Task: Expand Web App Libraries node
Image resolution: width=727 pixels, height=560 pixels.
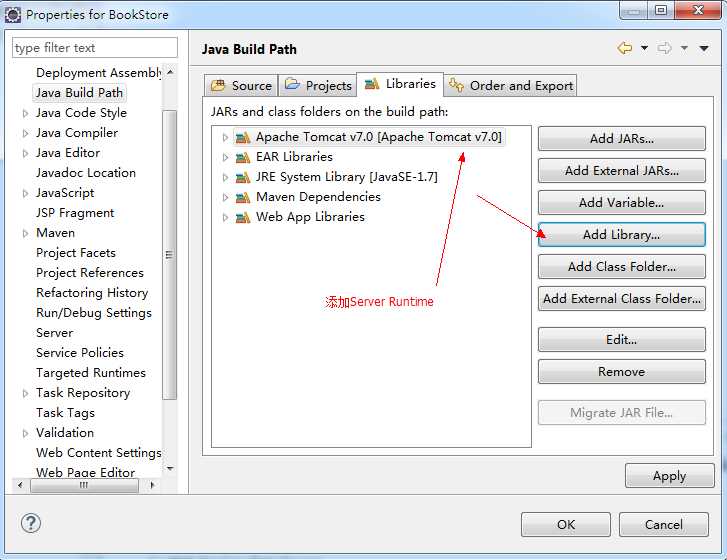Action: (x=225, y=217)
